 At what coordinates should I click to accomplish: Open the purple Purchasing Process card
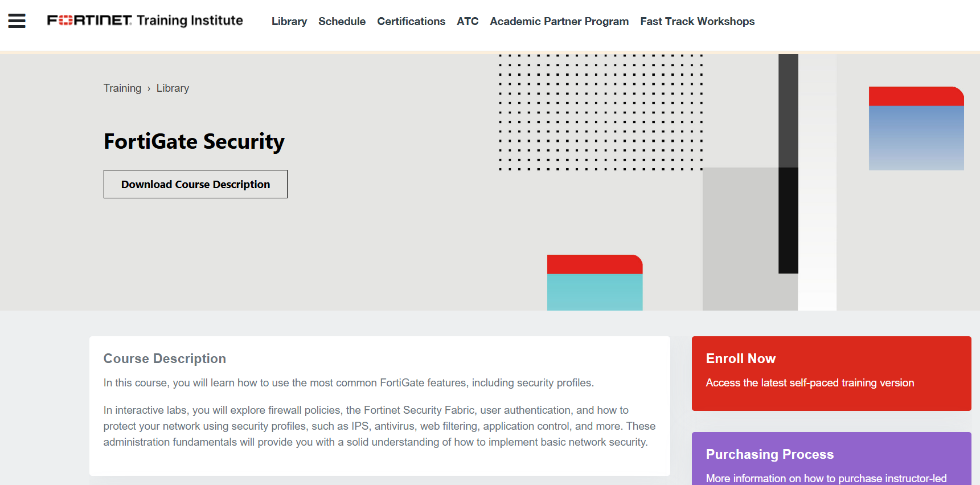[x=831, y=458]
